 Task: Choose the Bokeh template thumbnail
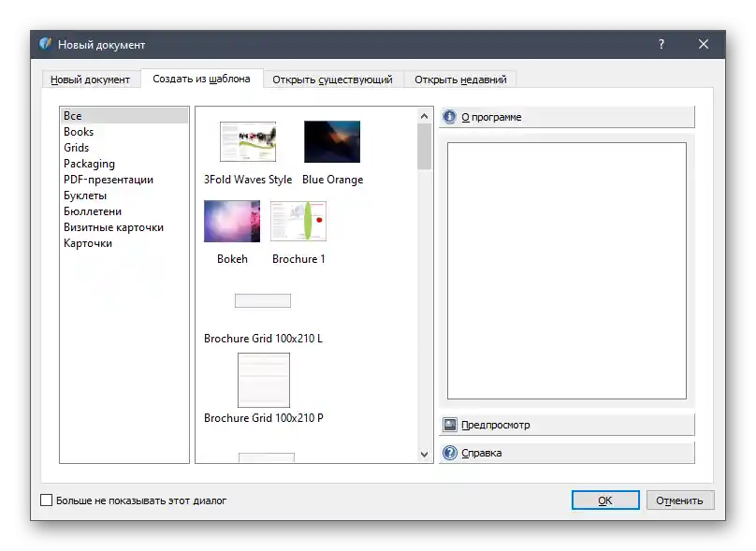pos(232,221)
